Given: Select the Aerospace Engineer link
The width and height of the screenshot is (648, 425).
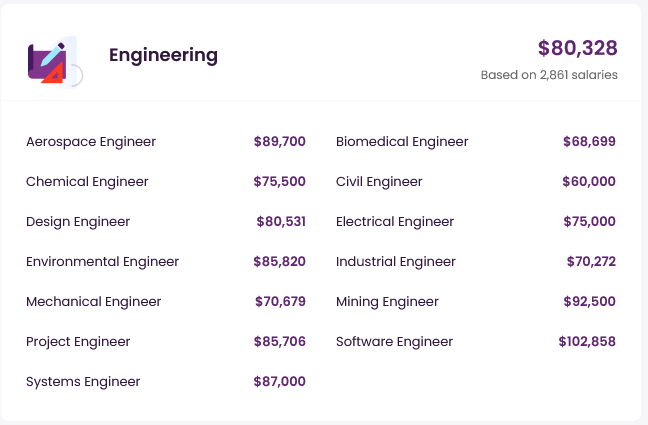Looking at the screenshot, I should click(91, 142).
